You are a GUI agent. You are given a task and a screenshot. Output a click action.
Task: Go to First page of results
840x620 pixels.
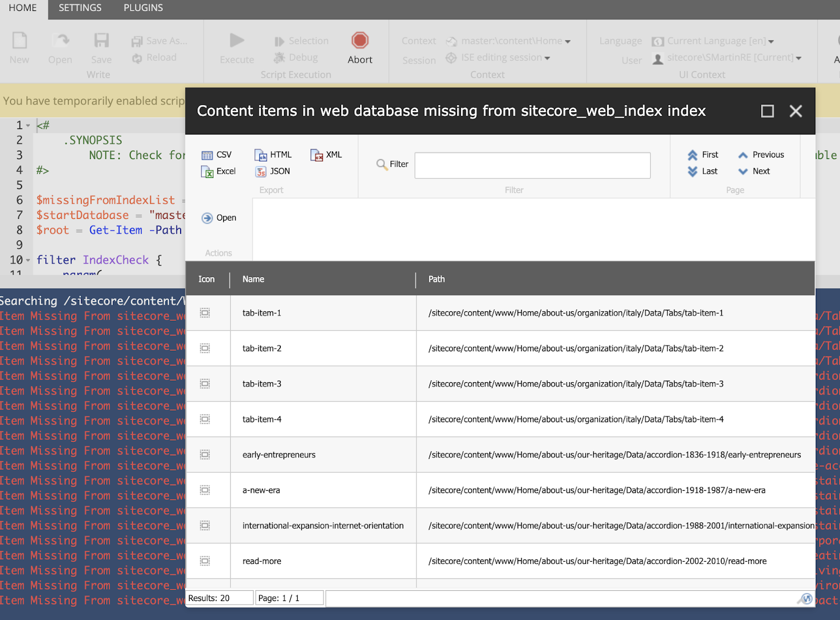coord(703,155)
